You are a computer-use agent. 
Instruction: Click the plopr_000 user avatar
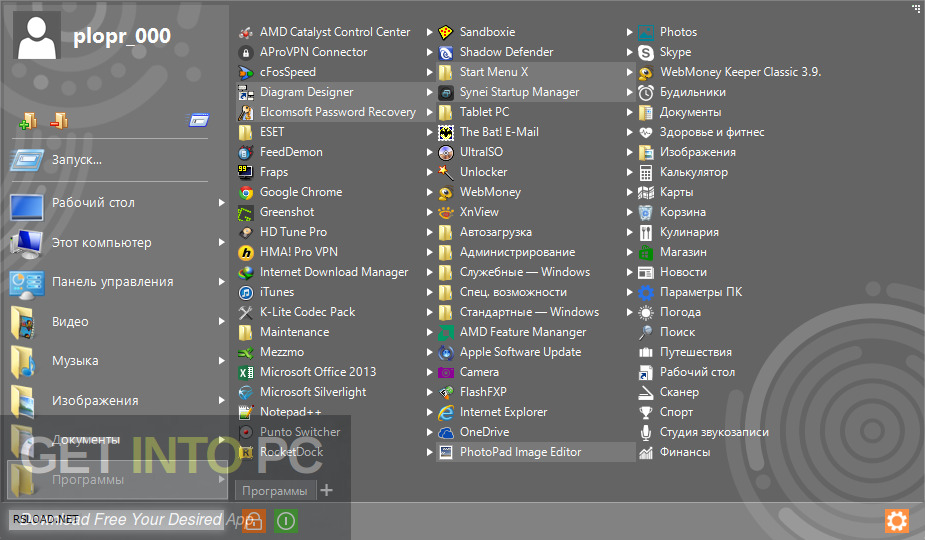(37, 35)
